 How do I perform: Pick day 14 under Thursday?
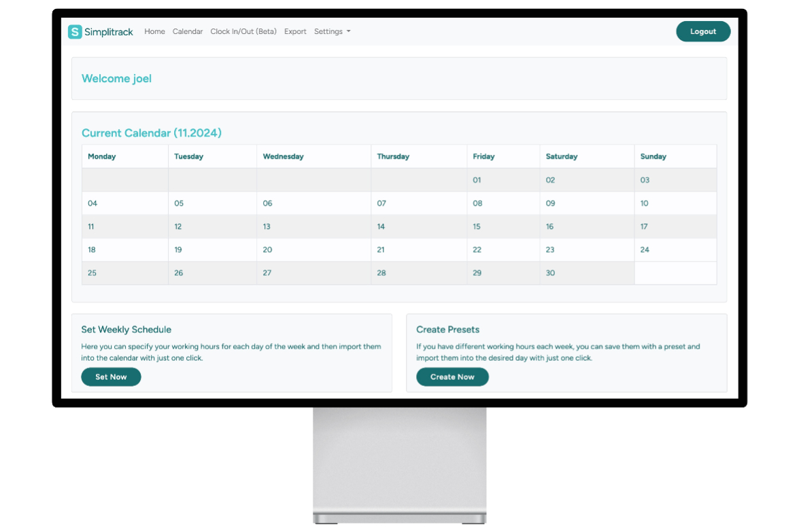point(381,227)
